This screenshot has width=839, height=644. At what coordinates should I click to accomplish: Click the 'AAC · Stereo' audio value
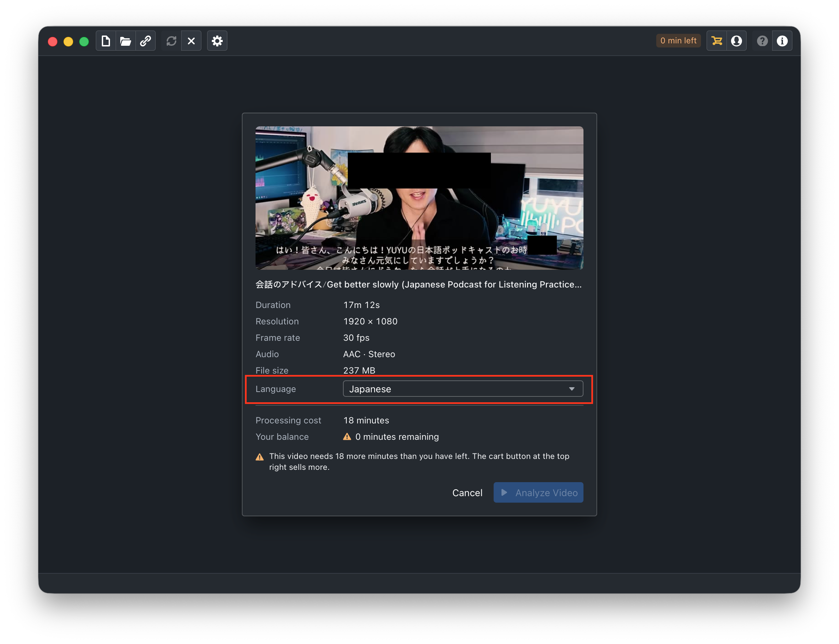[x=369, y=354]
